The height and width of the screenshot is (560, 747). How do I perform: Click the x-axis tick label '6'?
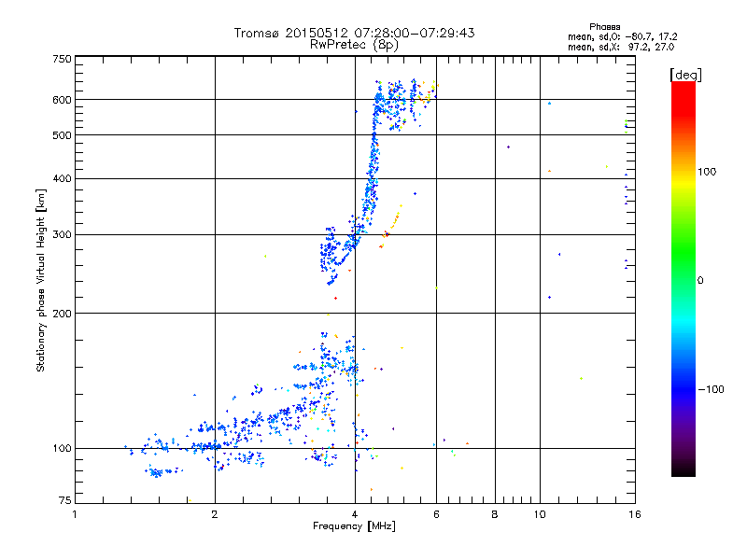pos(436,514)
